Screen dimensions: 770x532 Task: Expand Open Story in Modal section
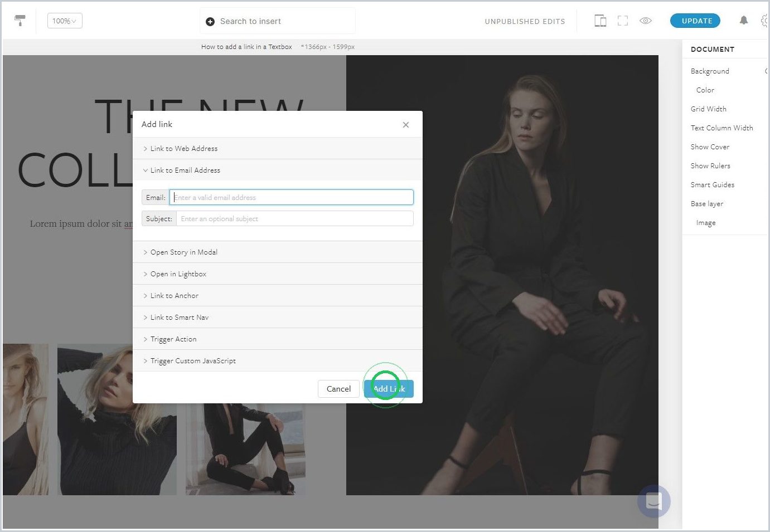pyautogui.click(x=277, y=252)
